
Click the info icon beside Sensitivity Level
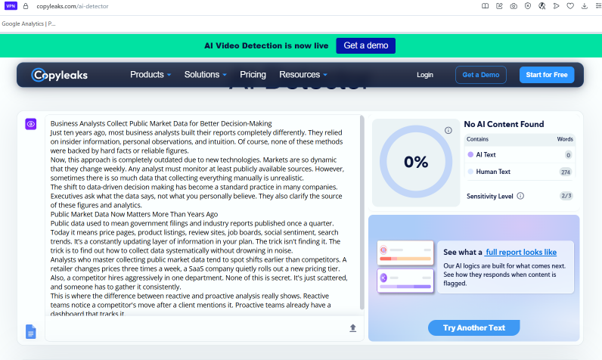click(520, 196)
